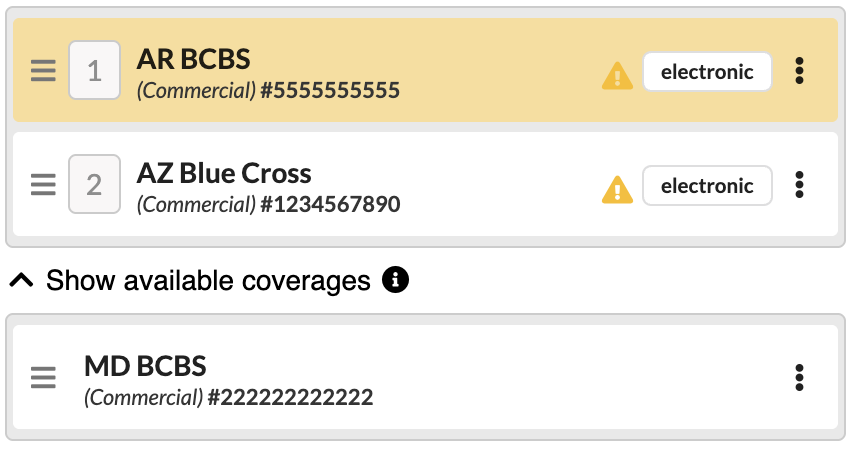856x450 pixels.
Task: Click the priority number 1 box
Action: coord(94,71)
